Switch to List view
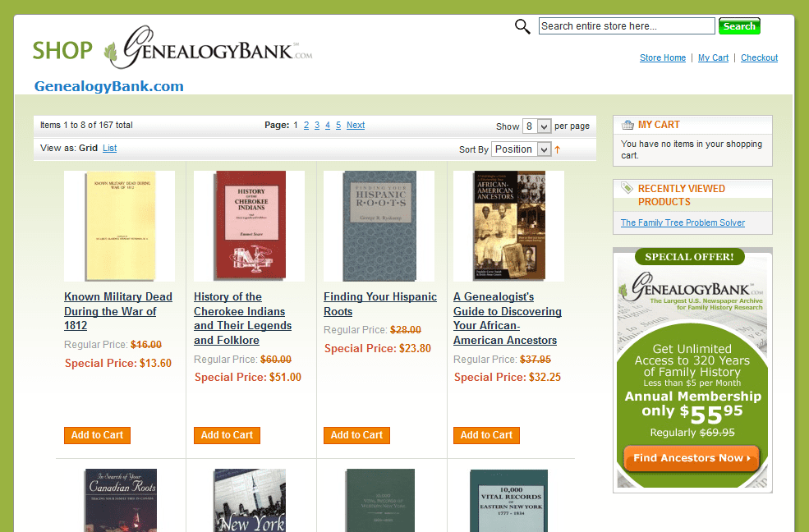Image resolution: width=809 pixels, height=532 pixels. (x=109, y=148)
